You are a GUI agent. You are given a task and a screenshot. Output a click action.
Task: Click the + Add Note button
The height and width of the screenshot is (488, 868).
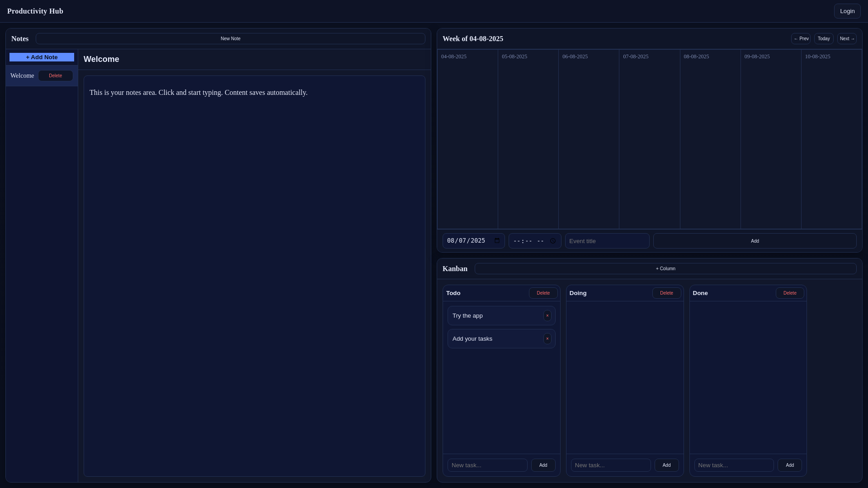42,57
